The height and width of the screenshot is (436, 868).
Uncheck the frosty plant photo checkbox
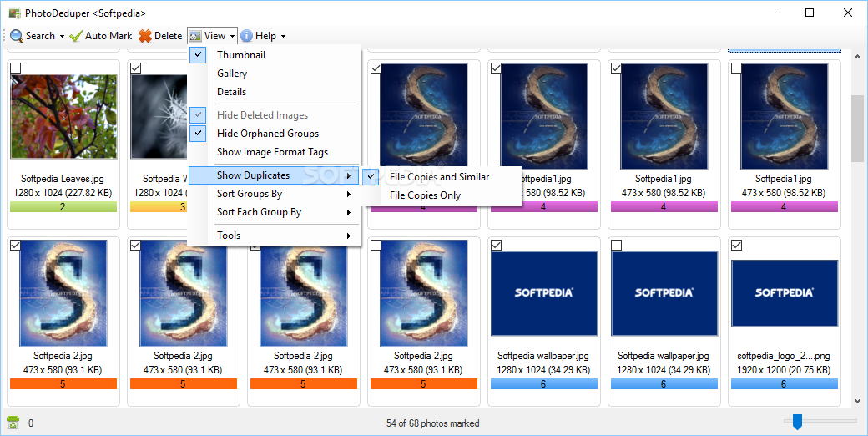tap(135, 68)
